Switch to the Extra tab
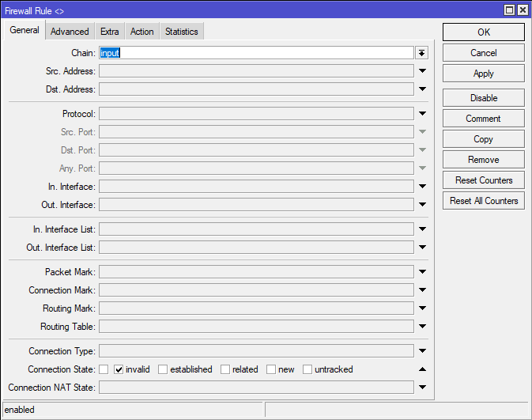Screen dimensions: 532x420 [110, 32]
